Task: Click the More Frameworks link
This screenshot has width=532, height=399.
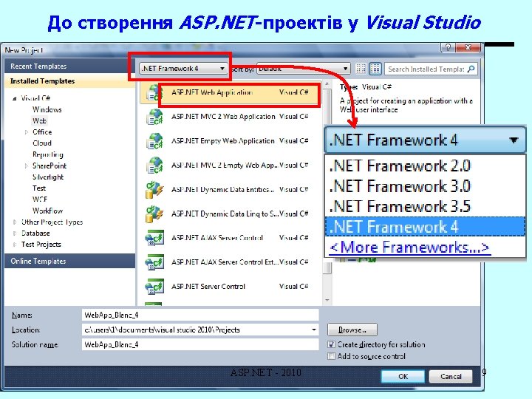Action: (409, 248)
